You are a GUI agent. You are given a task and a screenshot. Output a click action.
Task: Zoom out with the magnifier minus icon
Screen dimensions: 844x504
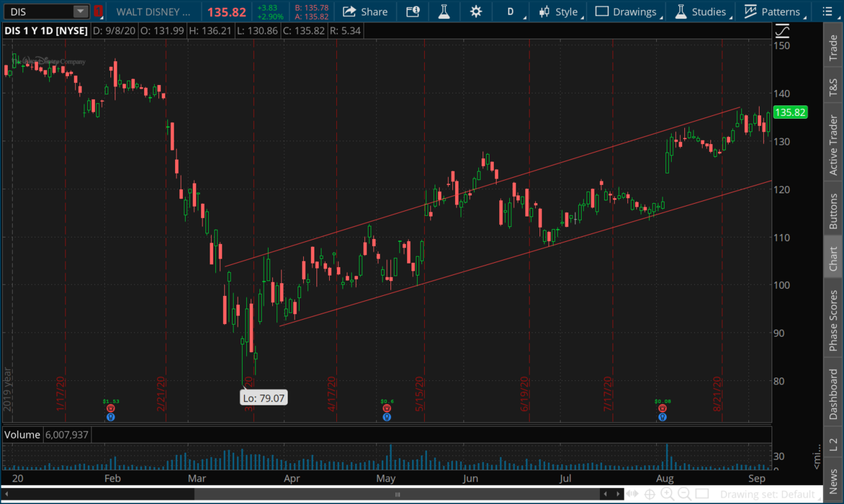[x=684, y=495]
